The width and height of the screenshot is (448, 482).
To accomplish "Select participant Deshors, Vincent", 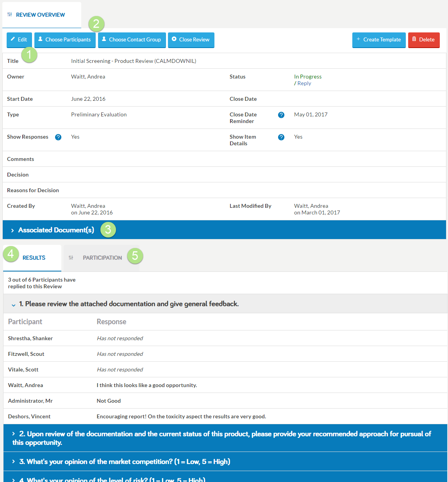I will (x=29, y=416).
